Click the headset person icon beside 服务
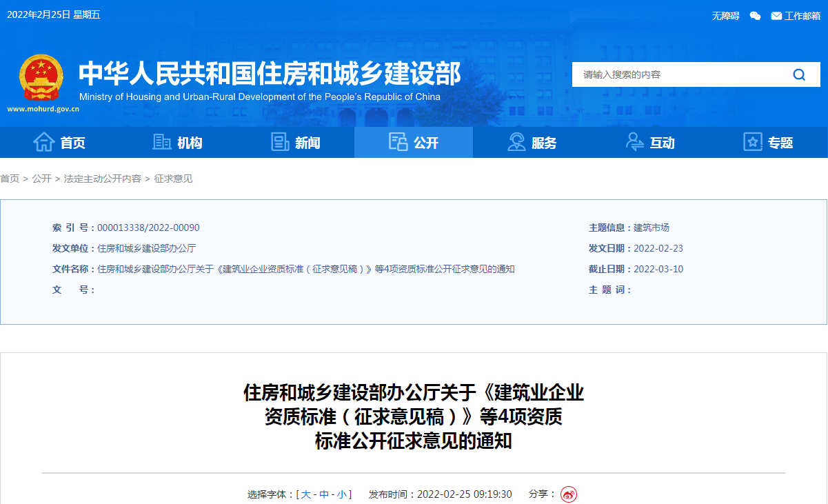This screenshot has width=828, height=504. [516, 142]
